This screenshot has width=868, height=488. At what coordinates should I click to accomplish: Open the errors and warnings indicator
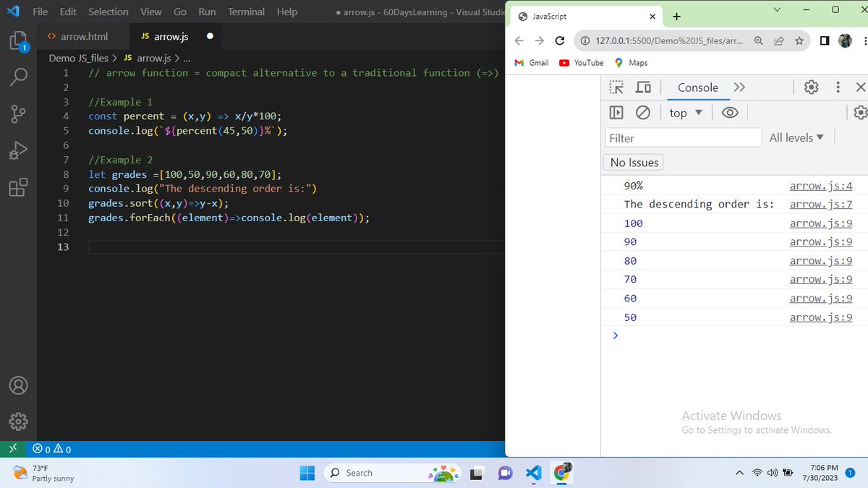[x=52, y=449]
